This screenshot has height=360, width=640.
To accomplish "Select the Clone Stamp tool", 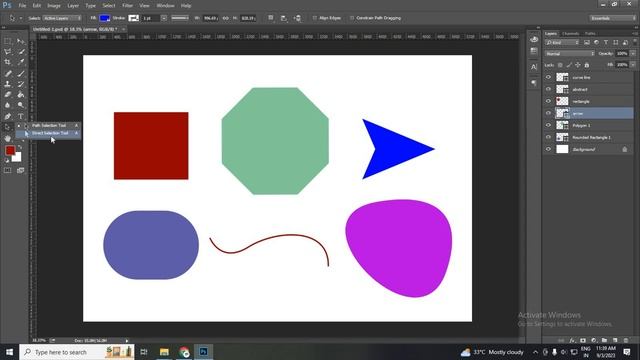I will [x=8, y=84].
